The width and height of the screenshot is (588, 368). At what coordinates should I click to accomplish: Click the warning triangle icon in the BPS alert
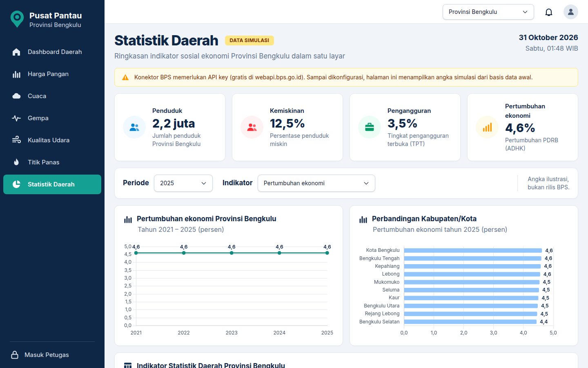click(x=125, y=77)
